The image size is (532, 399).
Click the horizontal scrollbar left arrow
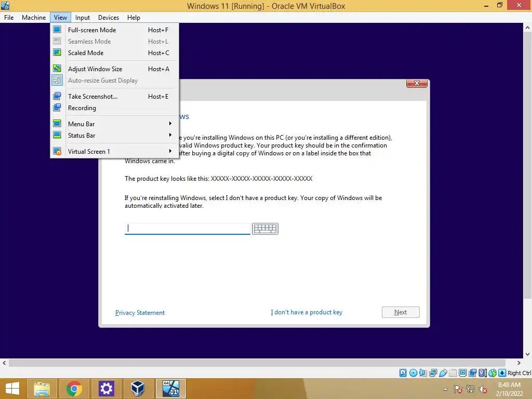(x=4, y=363)
